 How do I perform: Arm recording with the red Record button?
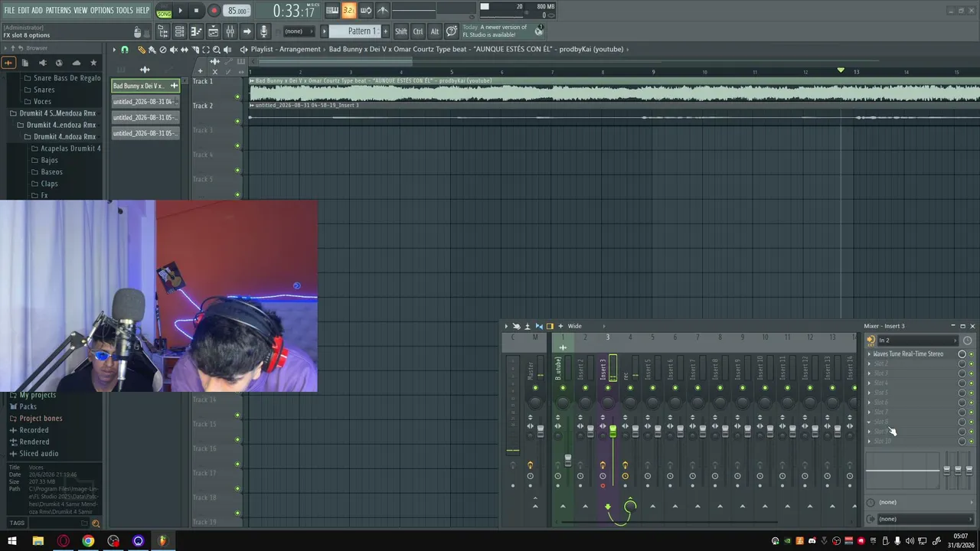(x=214, y=11)
